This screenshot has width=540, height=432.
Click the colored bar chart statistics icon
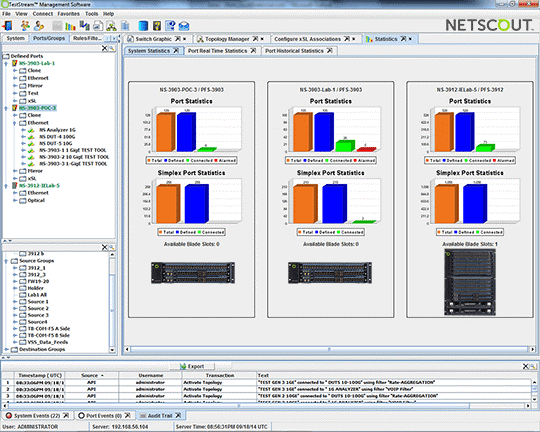[x=70, y=26]
